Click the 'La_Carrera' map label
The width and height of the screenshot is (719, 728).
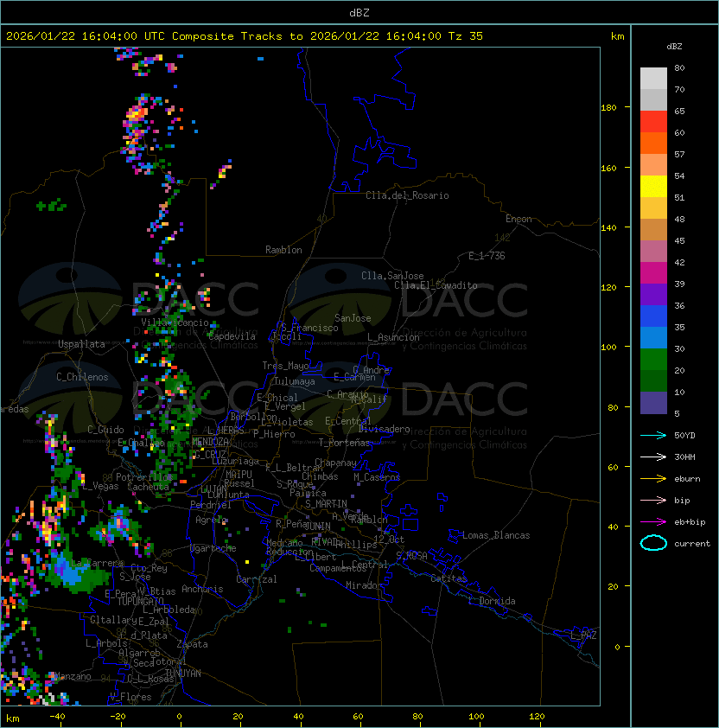tap(97, 563)
